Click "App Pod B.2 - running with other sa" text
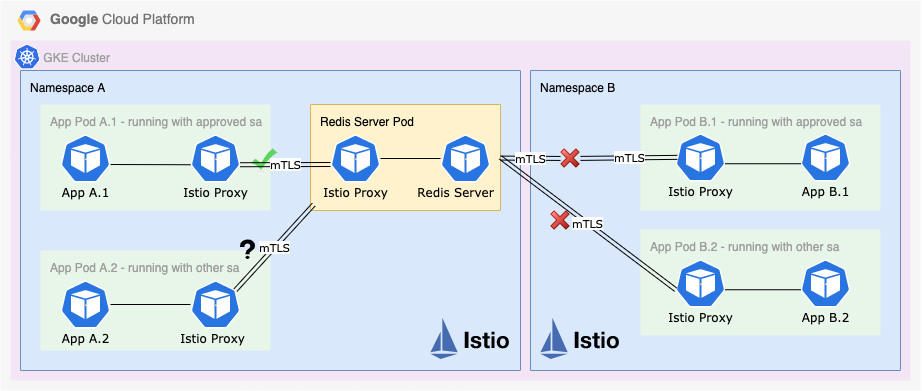922x391 pixels. pos(744,247)
